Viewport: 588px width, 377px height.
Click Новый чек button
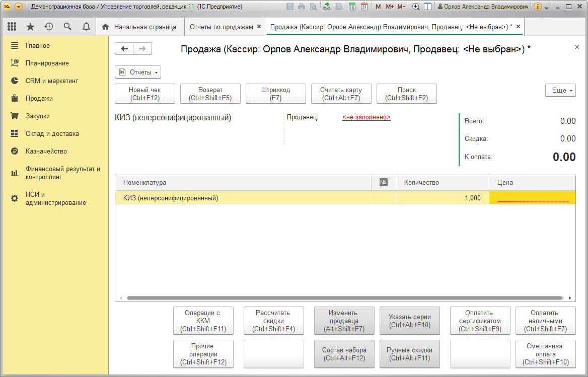point(145,94)
